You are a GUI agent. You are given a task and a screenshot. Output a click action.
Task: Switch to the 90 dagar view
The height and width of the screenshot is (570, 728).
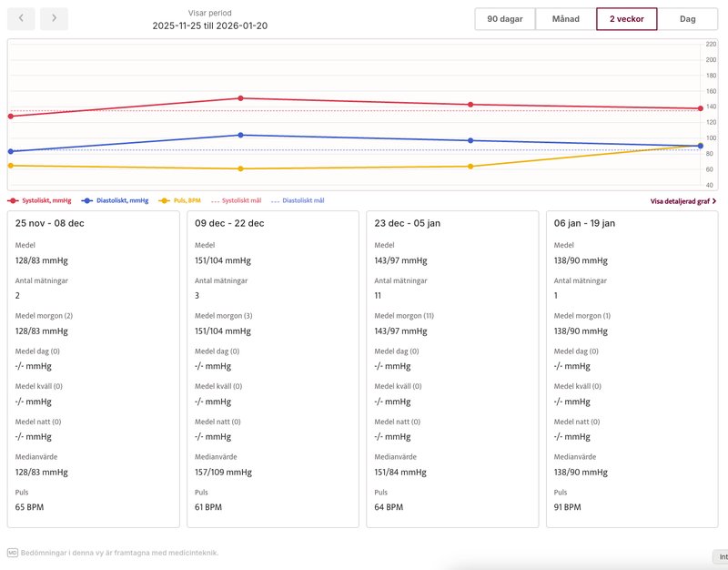click(505, 19)
